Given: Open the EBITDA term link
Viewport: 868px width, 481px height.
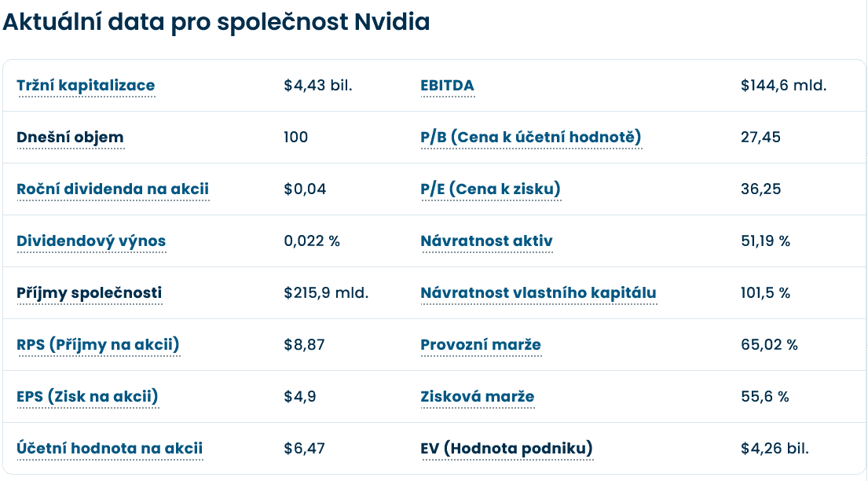Looking at the screenshot, I should click(x=447, y=86).
